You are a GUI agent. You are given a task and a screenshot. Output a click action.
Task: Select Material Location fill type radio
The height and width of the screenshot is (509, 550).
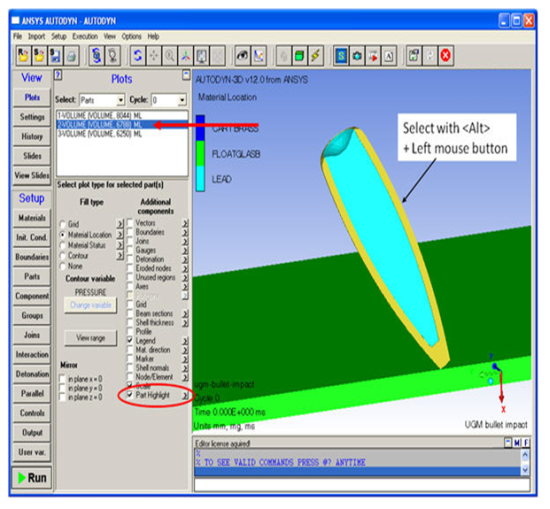pos(63,235)
